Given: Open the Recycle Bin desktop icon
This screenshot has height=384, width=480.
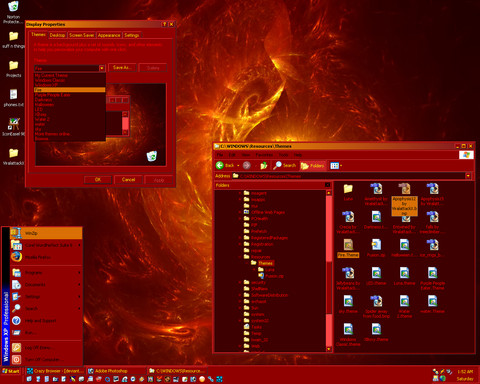Looking at the screenshot, I should tap(13, 6).
